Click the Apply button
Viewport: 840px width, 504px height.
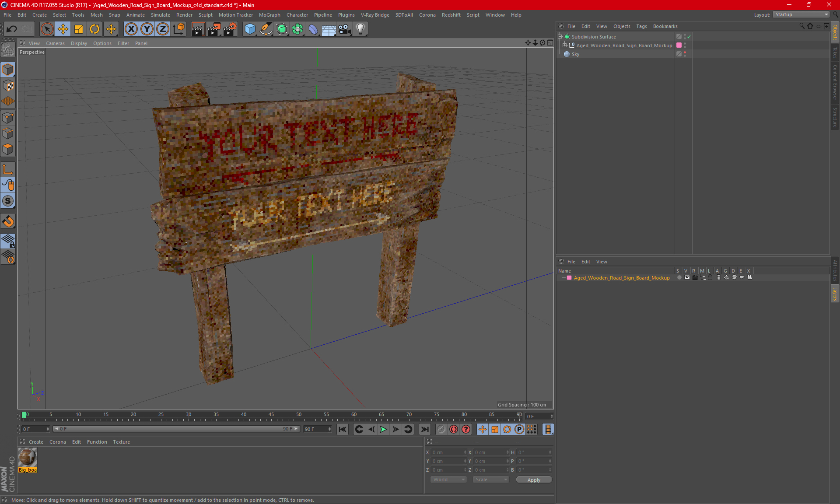pos(534,480)
